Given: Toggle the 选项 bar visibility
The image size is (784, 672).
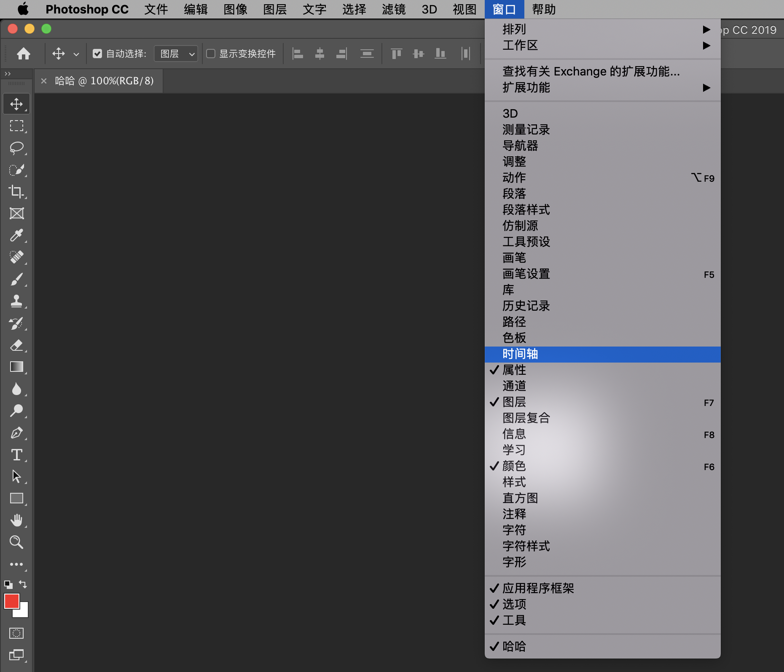Looking at the screenshot, I should pos(603,604).
